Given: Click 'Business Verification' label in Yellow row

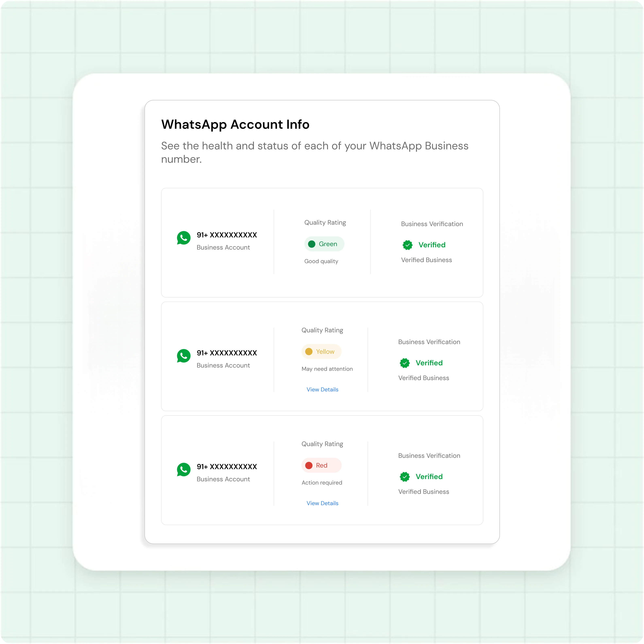Looking at the screenshot, I should click(x=429, y=342).
